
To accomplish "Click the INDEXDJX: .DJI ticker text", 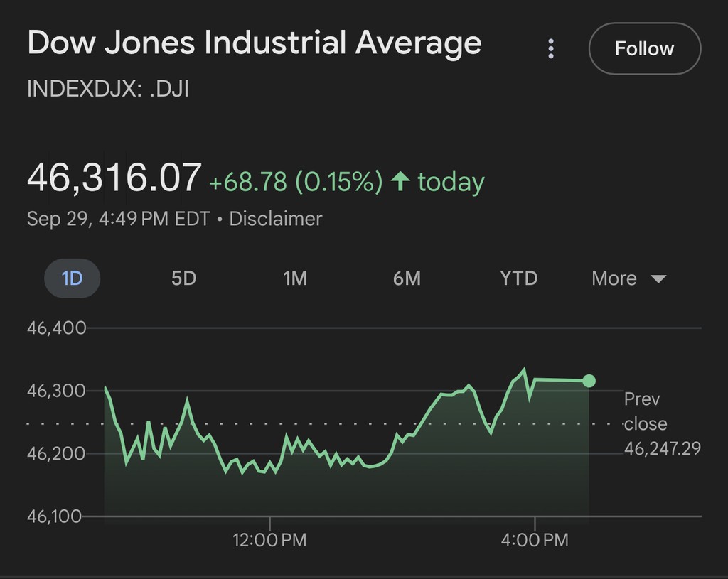I will (x=108, y=90).
